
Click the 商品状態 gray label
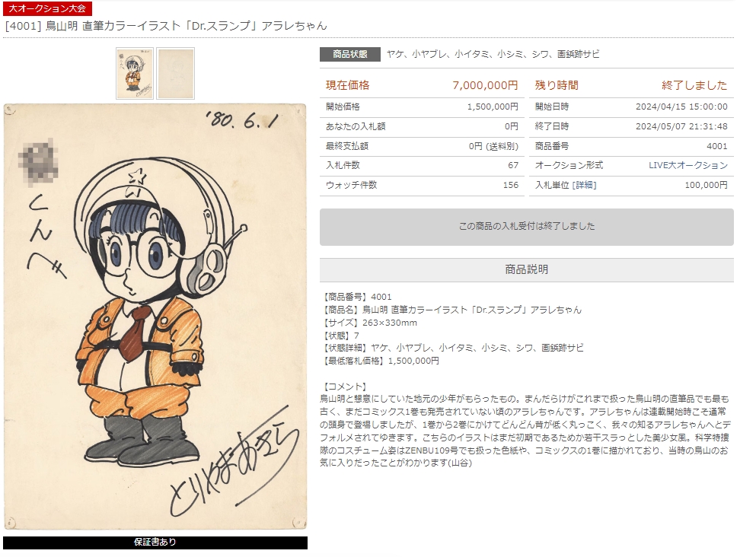coord(349,54)
